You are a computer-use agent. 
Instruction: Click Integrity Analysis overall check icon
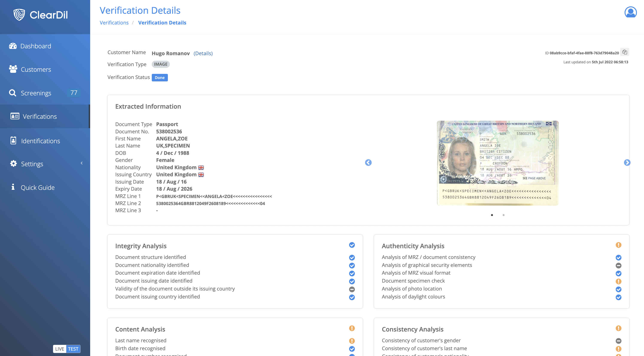[352, 245]
